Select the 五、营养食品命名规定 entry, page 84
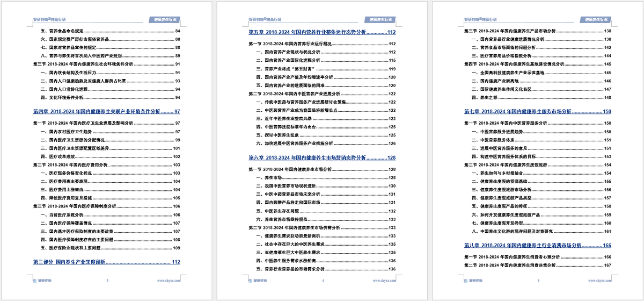This screenshot has width=644, height=301. (110, 31)
